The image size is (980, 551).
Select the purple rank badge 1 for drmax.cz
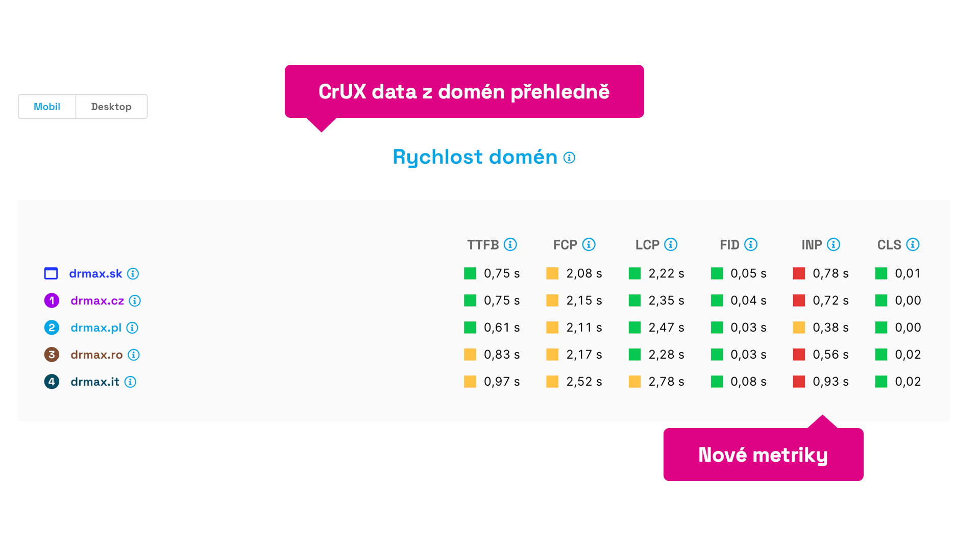[51, 300]
